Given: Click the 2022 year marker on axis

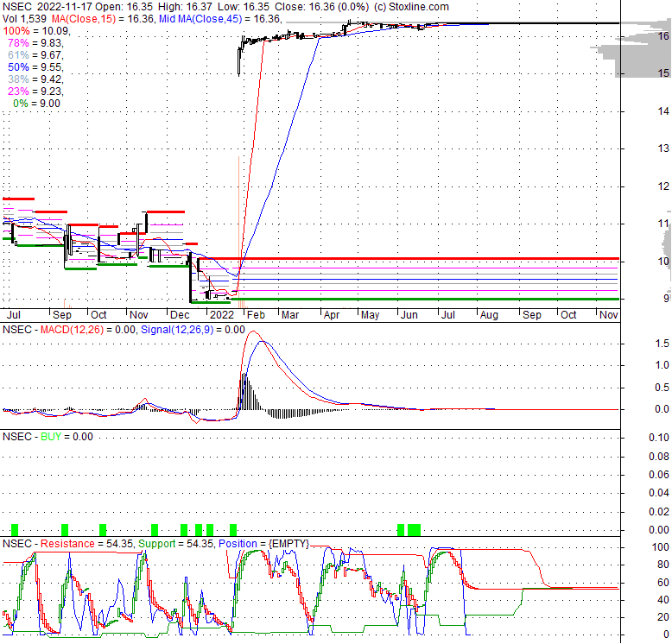Looking at the screenshot, I should [x=222, y=315].
